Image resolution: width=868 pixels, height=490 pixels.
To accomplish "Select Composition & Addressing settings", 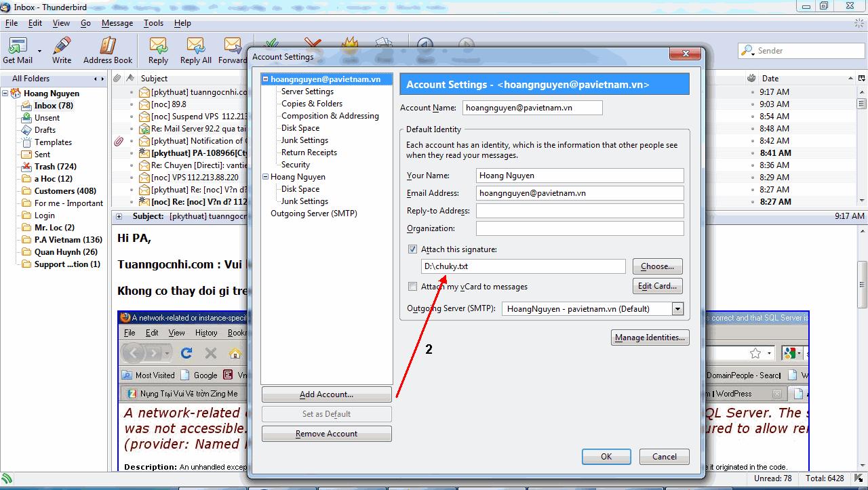I will pyautogui.click(x=330, y=116).
